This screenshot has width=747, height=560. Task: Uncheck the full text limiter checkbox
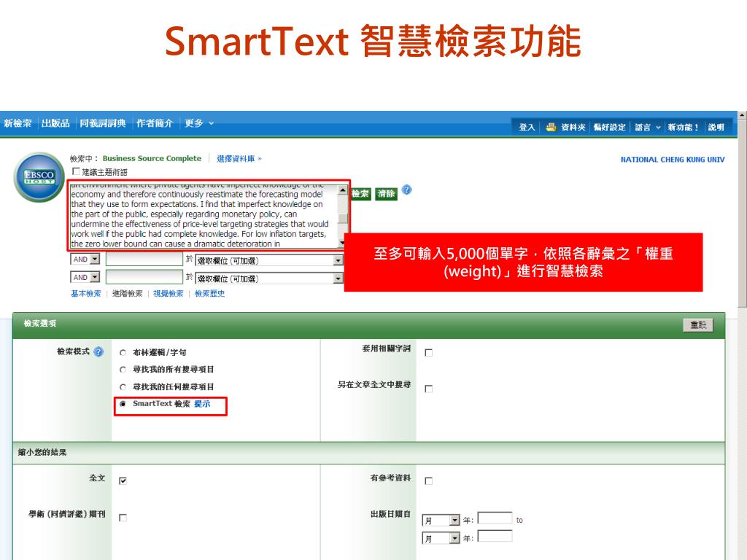tap(123, 481)
